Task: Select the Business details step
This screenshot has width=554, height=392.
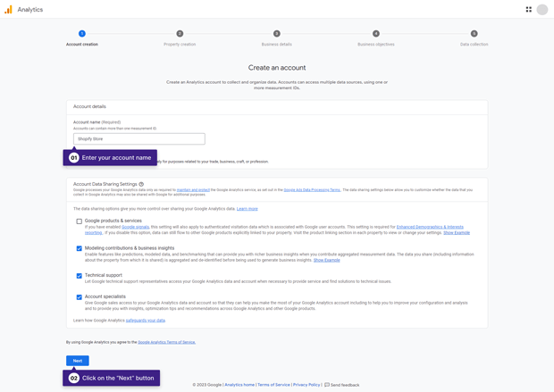Action: coord(276,44)
